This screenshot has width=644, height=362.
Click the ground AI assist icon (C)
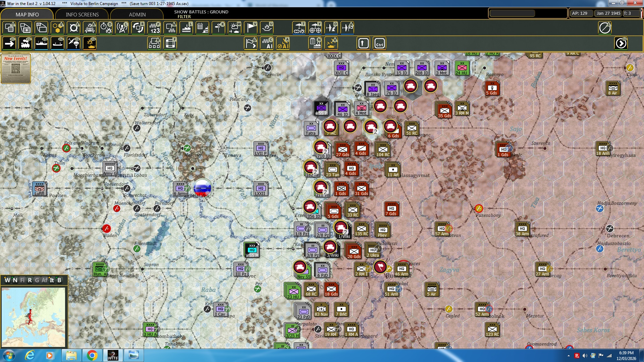[267, 44]
